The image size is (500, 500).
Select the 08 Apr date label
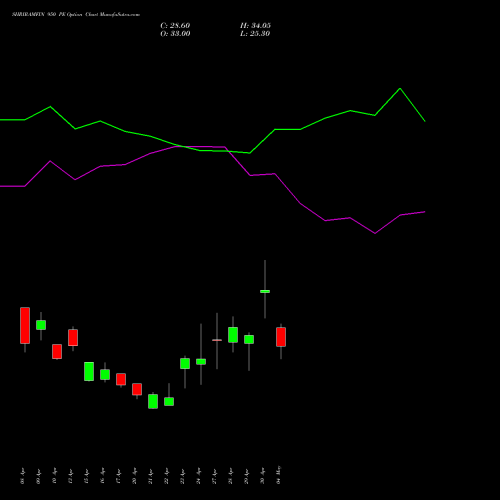click(22, 476)
